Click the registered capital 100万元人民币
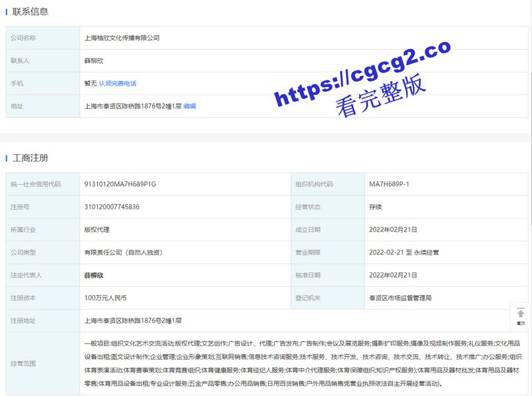Screen dimensions: 532x396 tap(105, 298)
